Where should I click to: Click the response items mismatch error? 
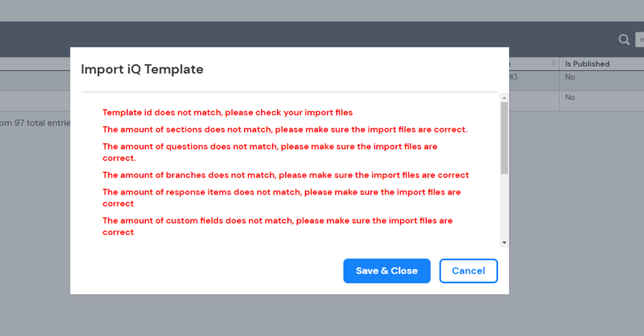[282, 197]
